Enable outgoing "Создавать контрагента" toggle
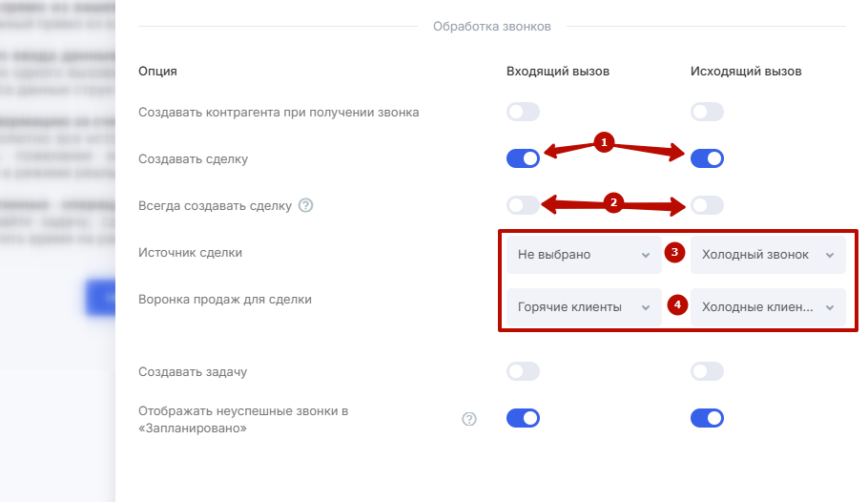The image size is (868, 502). (x=707, y=112)
